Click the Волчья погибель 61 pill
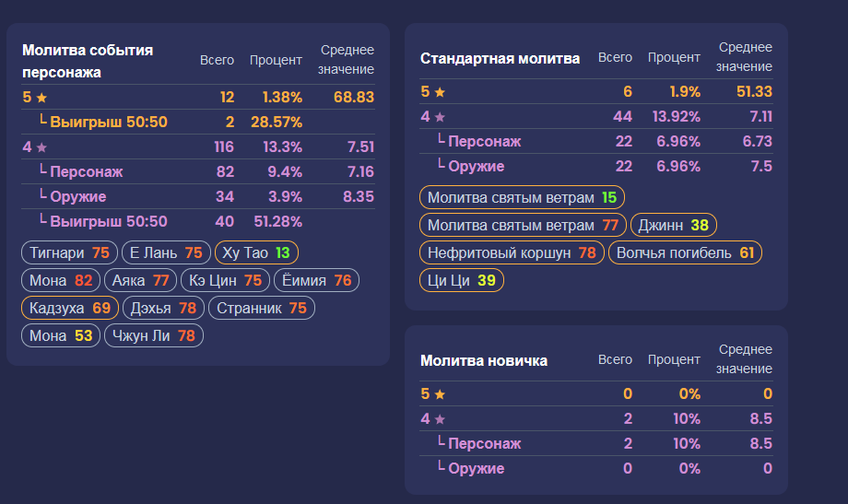The height and width of the screenshot is (504, 848). click(685, 252)
